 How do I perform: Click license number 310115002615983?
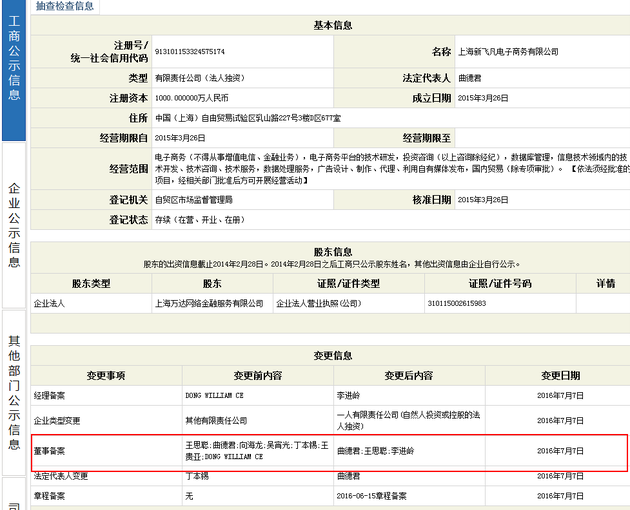coord(457,303)
